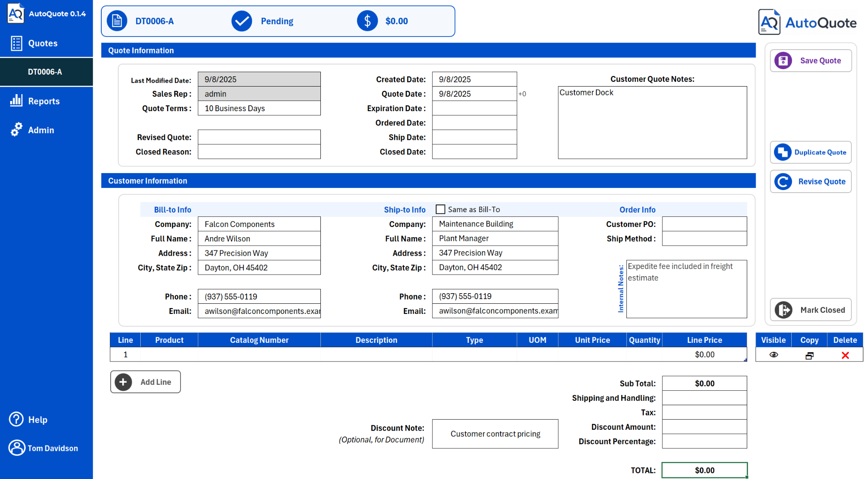The width and height of the screenshot is (868, 479).
Task: Click the copy icon for line 1
Action: pyautogui.click(x=810, y=356)
